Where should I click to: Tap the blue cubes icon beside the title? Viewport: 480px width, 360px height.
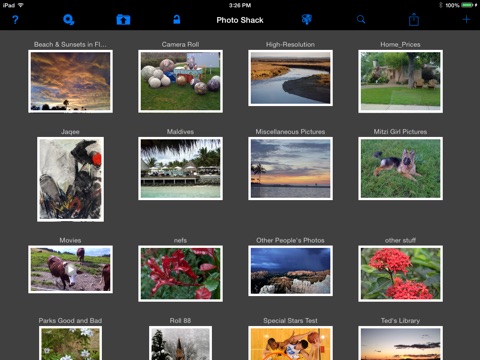(307, 19)
